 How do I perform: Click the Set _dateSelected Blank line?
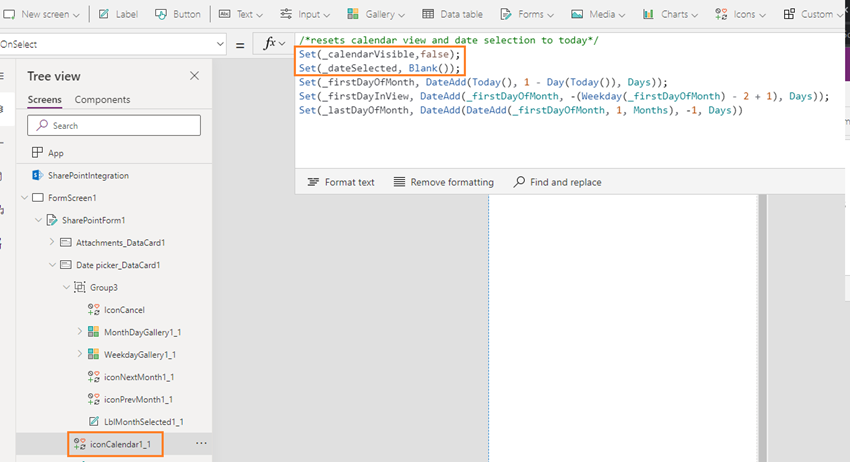379,68
